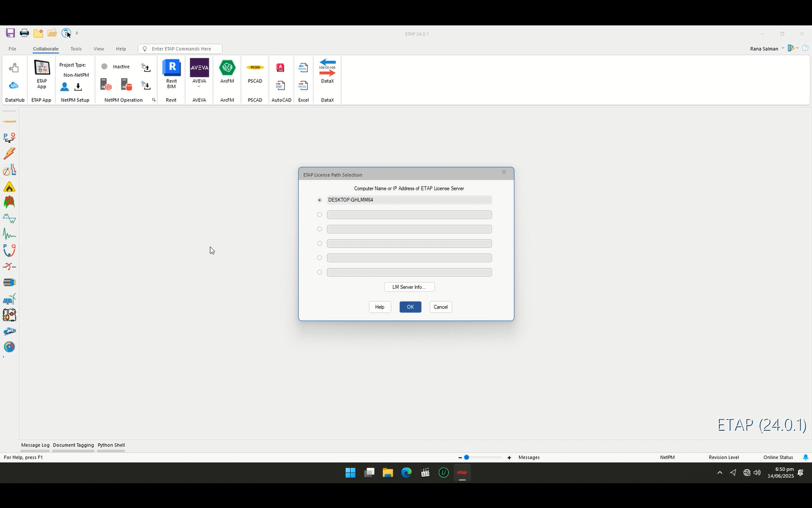Click the save icon in quick access toolbar
This screenshot has width=812, height=508.
tap(10, 33)
